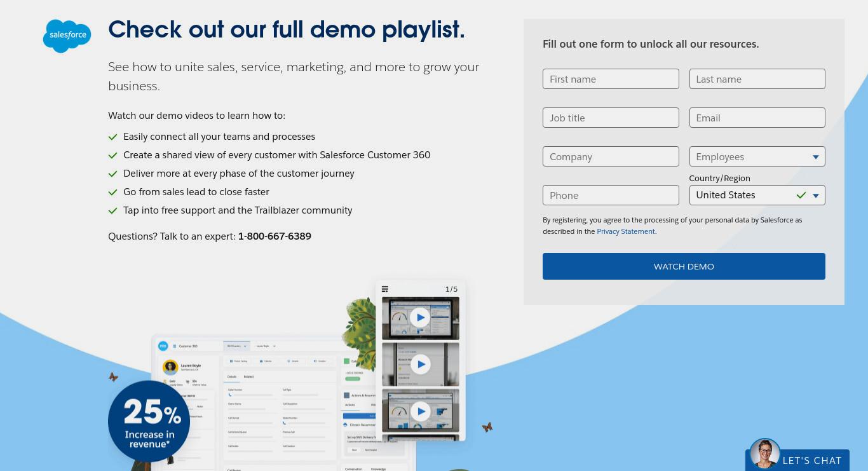Open the Country/Region dropdown showing United States
868x471 pixels.
757,195
